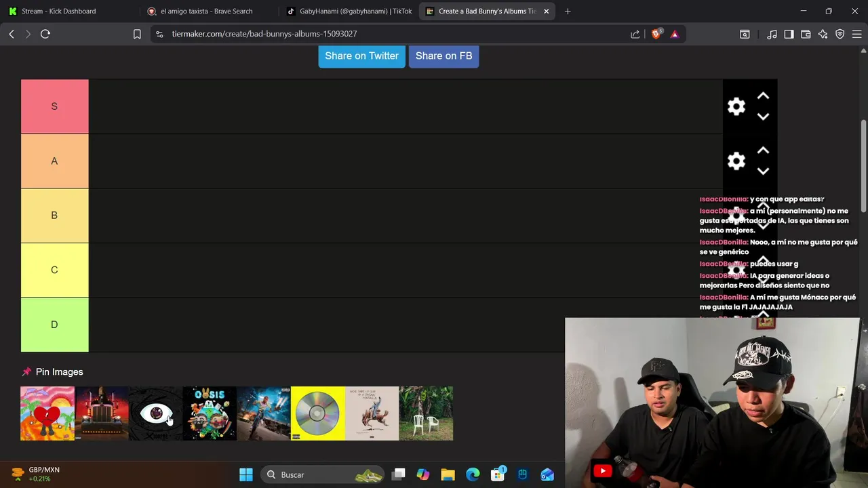
Task: Share this page via address bar icon
Action: tap(635, 34)
